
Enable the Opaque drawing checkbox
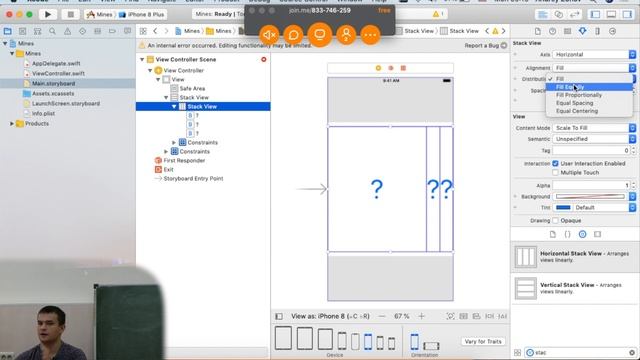pyautogui.click(x=555, y=220)
